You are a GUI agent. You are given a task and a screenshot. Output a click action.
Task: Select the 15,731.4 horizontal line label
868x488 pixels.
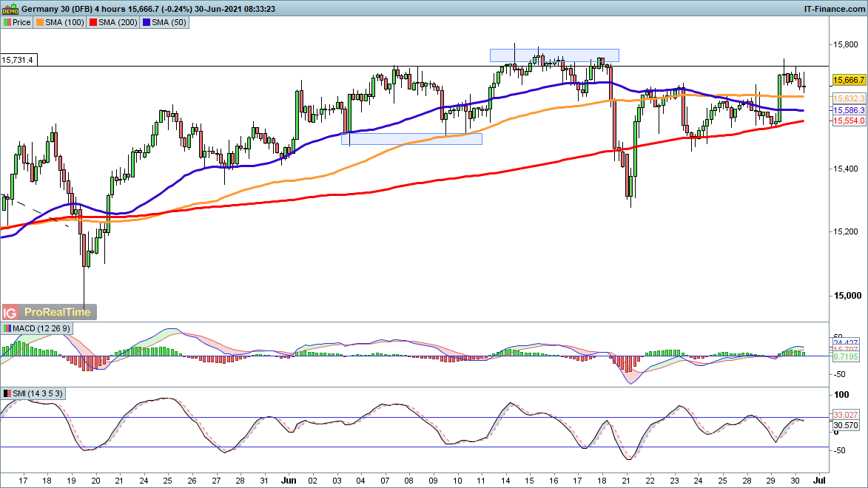tap(18, 60)
